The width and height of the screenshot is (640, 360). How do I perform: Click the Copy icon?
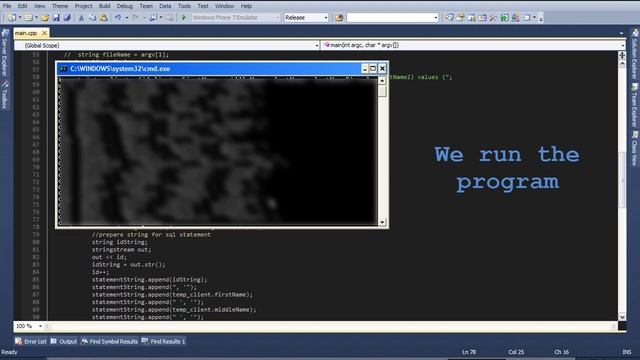click(x=92, y=18)
